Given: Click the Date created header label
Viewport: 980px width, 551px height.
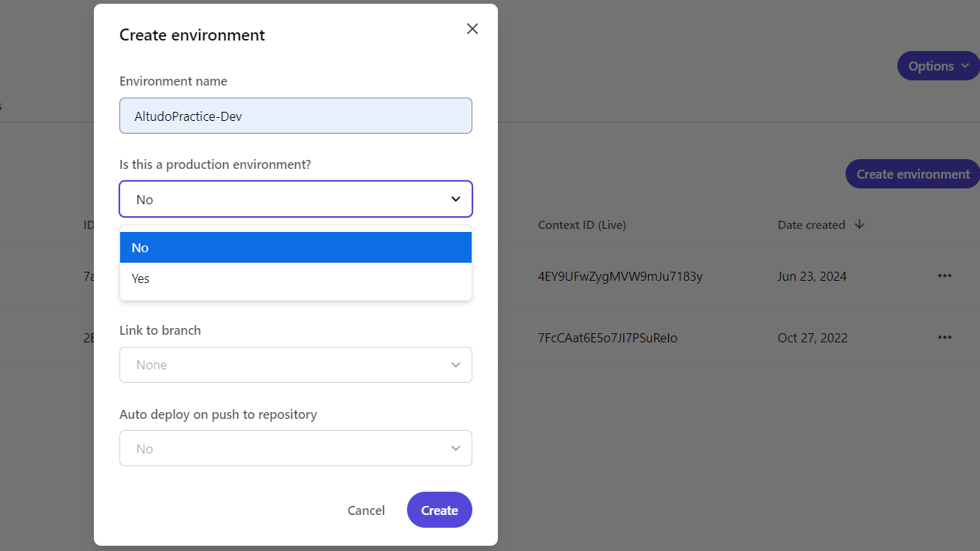Looking at the screenshot, I should point(811,225).
